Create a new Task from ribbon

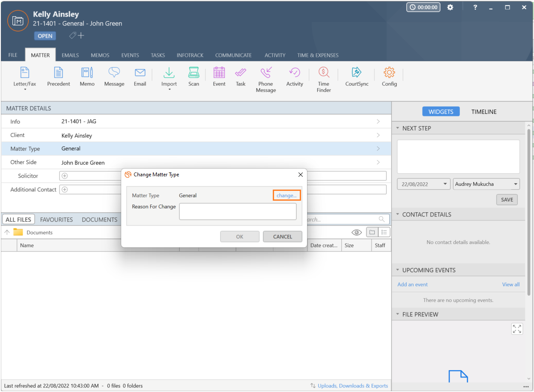pos(241,77)
